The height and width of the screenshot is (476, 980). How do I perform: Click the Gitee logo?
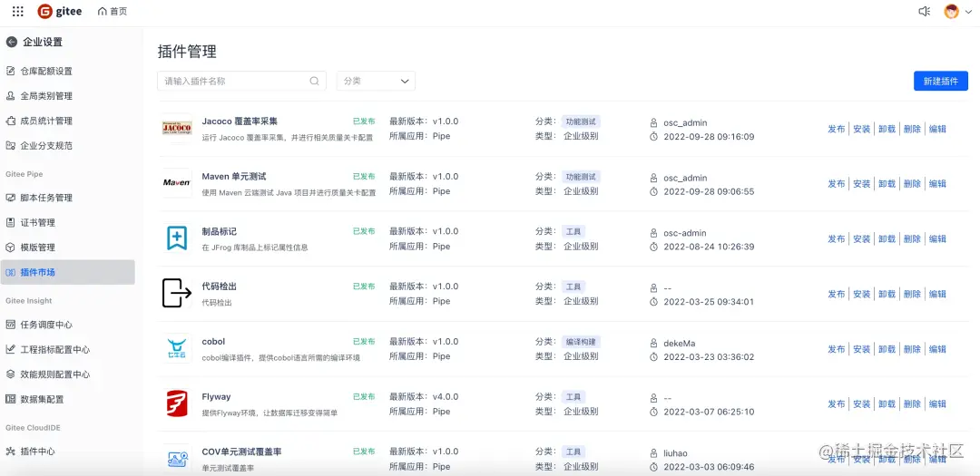[59, 11]
